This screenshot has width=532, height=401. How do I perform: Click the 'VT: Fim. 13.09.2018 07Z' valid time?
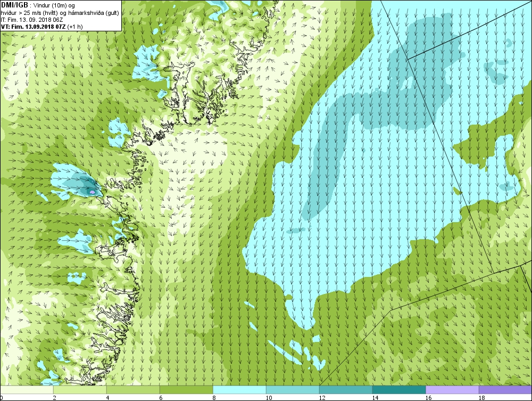pos(34,27)
